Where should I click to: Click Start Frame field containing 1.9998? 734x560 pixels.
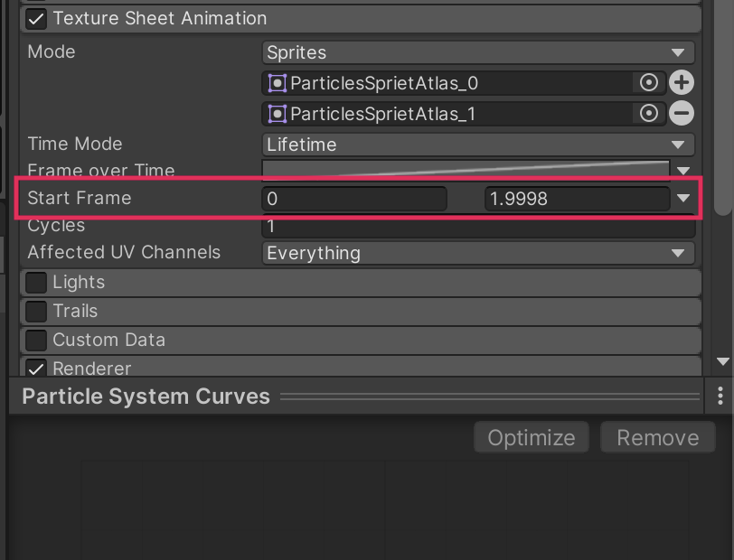(574, 199)
